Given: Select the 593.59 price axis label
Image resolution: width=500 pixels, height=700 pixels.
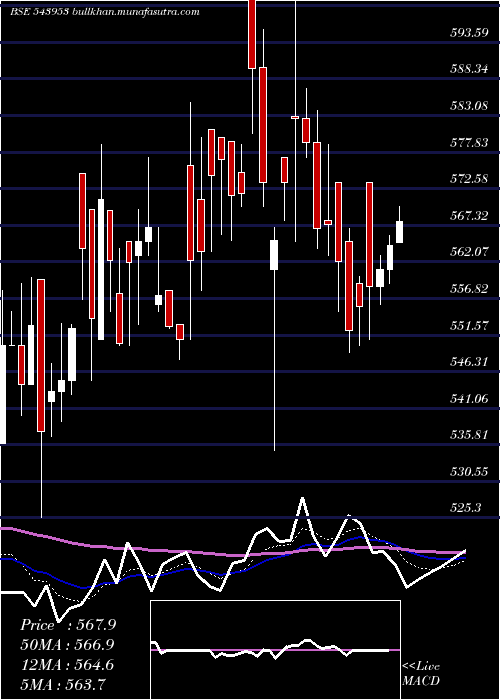Looking at the screenshot, I should [468, 33].
